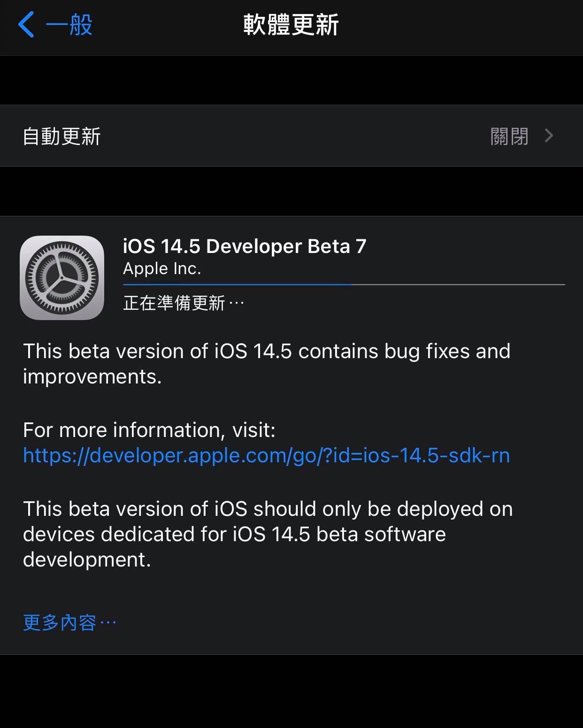Tap the iOS 14.5 Developer Beta 7 title
The width and height of the screenshot is (583, 728).
[x=245, y=246]
